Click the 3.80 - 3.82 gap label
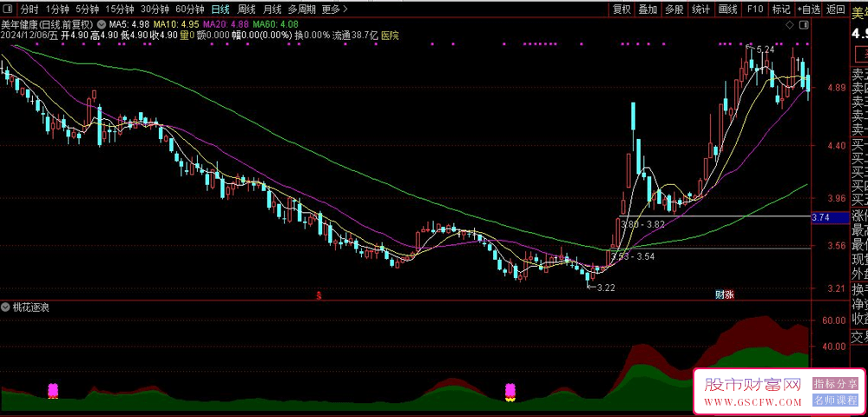The image size is (868, 417). (x=642, y=224)
